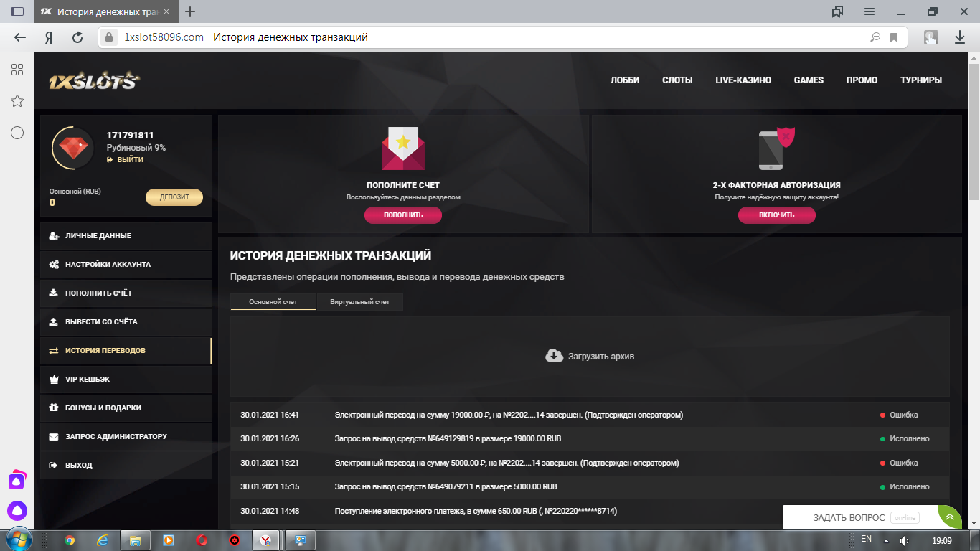This screenshot has height=551, width=980.
Task: Open a new browser tab
Action: [x=190, y=11]
